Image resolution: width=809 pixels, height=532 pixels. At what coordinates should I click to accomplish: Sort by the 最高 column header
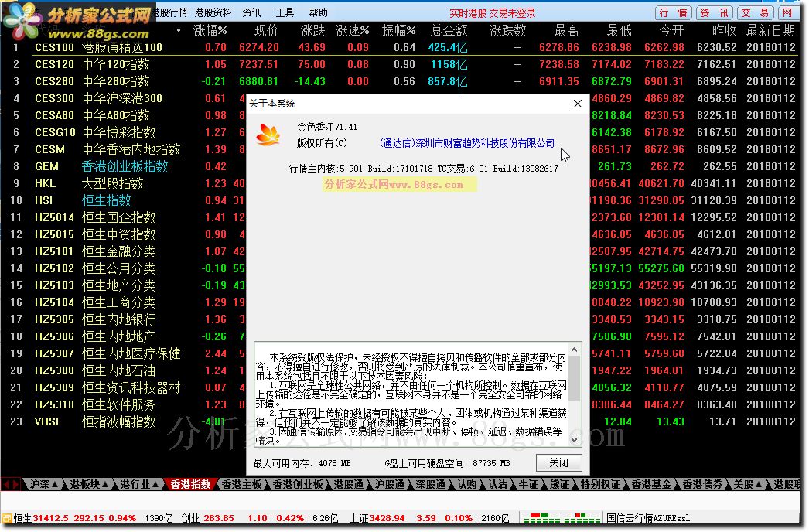[x=566, y=31]
